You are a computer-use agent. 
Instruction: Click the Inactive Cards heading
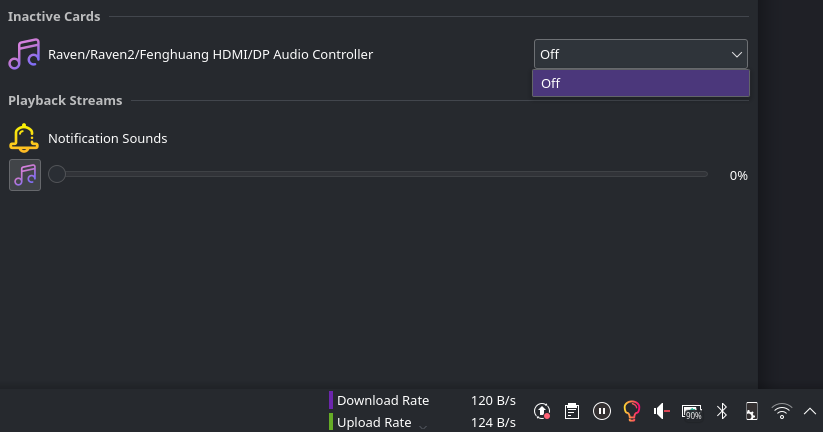click(x=54, y=16)
